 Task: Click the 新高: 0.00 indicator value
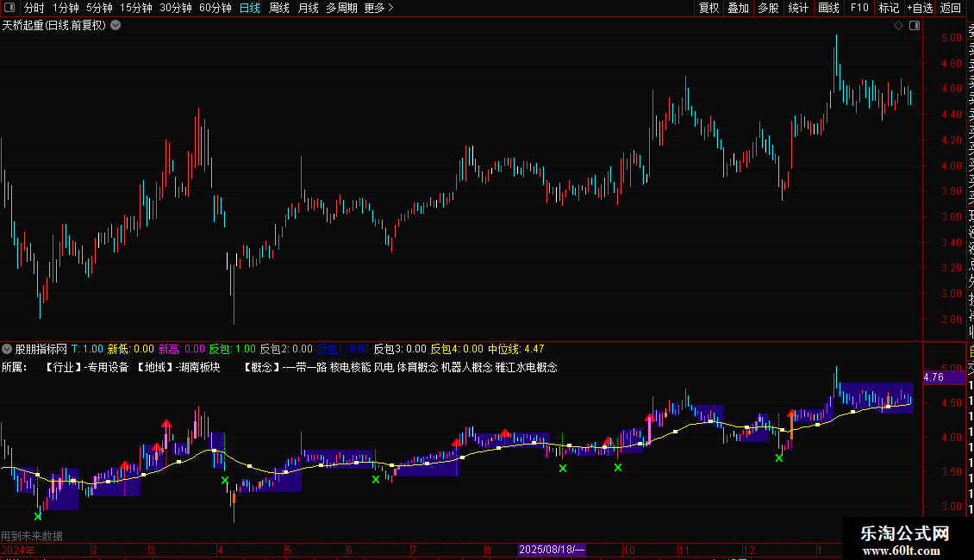point(181,349)
